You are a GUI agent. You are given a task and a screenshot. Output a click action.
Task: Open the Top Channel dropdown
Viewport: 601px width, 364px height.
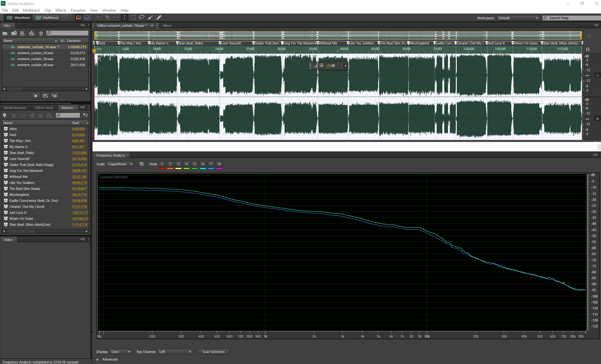175,352
